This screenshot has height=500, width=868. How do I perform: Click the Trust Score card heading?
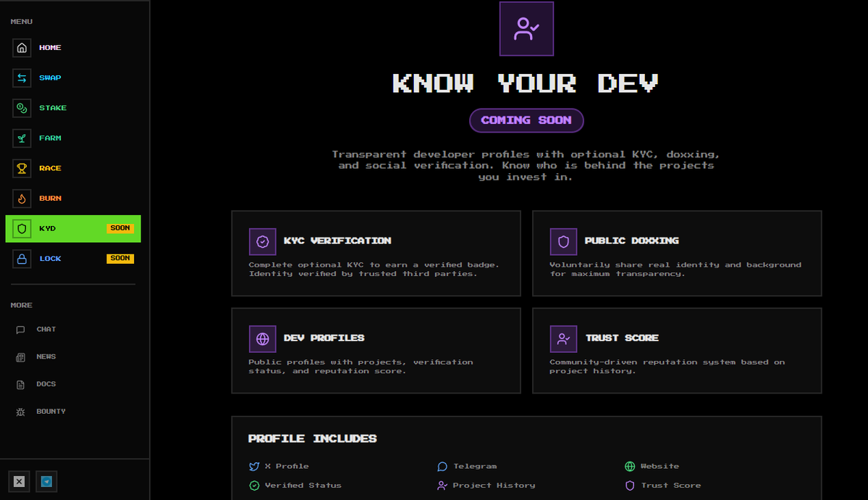pyautogui.click(x=622, y=338)
